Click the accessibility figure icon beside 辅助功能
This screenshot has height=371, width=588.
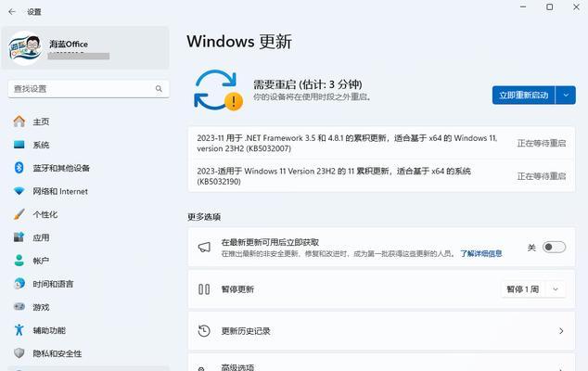(x=19, y=330)
